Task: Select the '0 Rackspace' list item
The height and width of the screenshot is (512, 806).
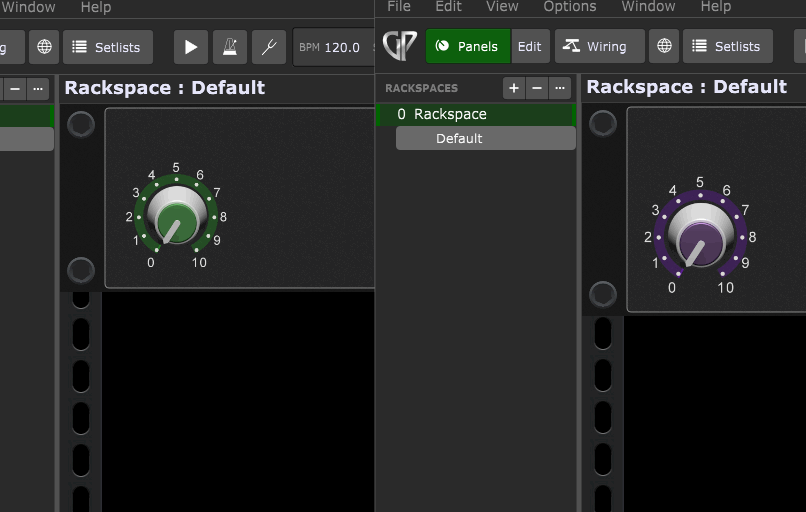Action: coord(476,114)
